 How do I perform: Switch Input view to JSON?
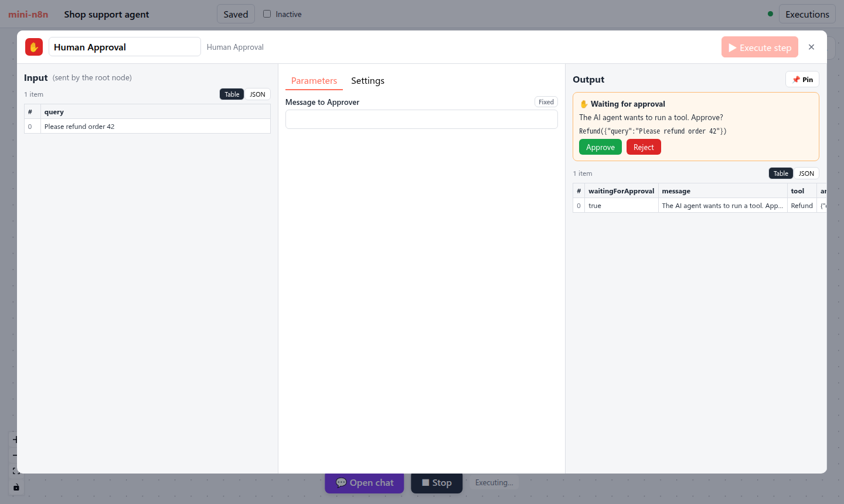tap(257, 94)
